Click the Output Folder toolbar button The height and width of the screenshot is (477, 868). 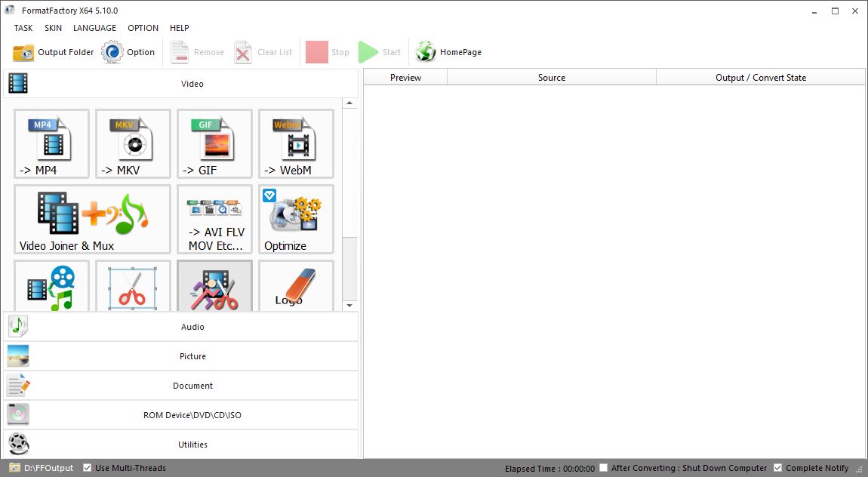53,52
